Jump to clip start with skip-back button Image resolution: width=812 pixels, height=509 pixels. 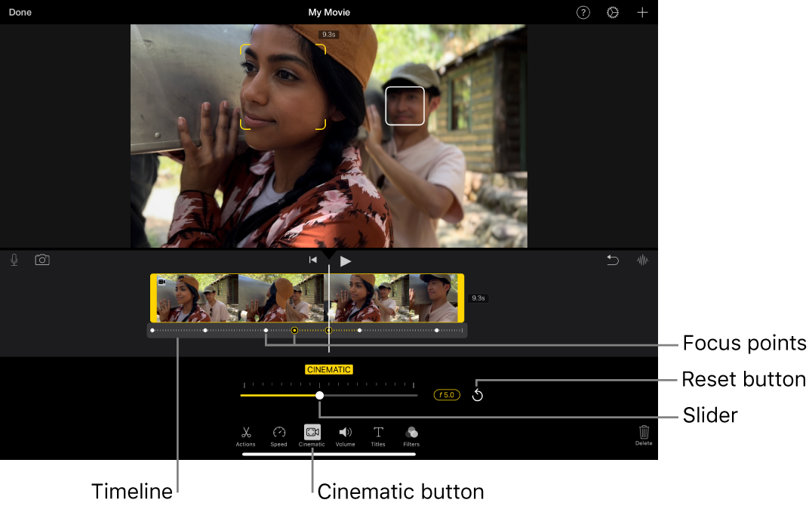coord(312,260)
